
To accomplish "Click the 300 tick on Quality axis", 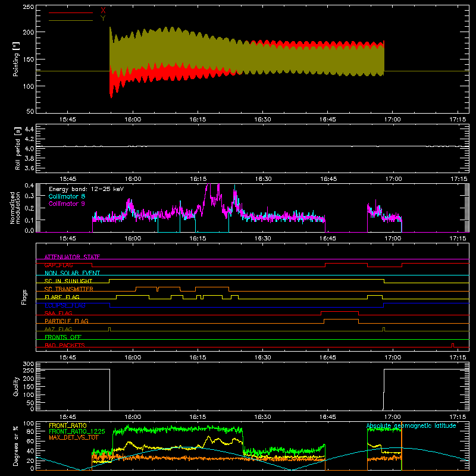I will pyautogui.click(x=29, y=364).
